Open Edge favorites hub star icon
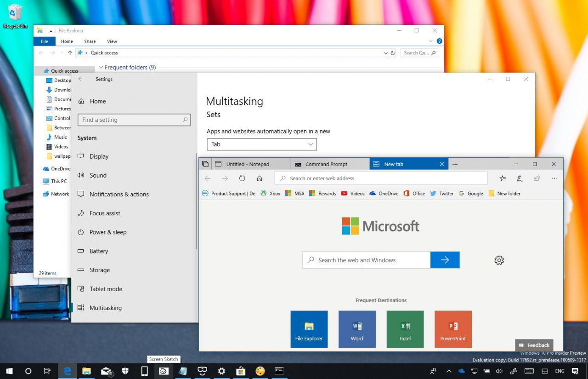Screen dimensions: 588x379 [x=503, y=178]
